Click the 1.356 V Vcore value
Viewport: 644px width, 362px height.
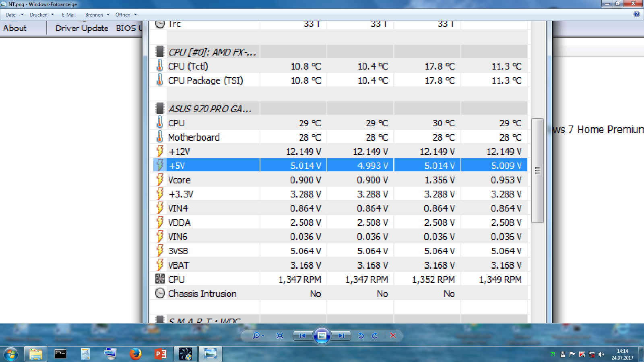[440, 180]
